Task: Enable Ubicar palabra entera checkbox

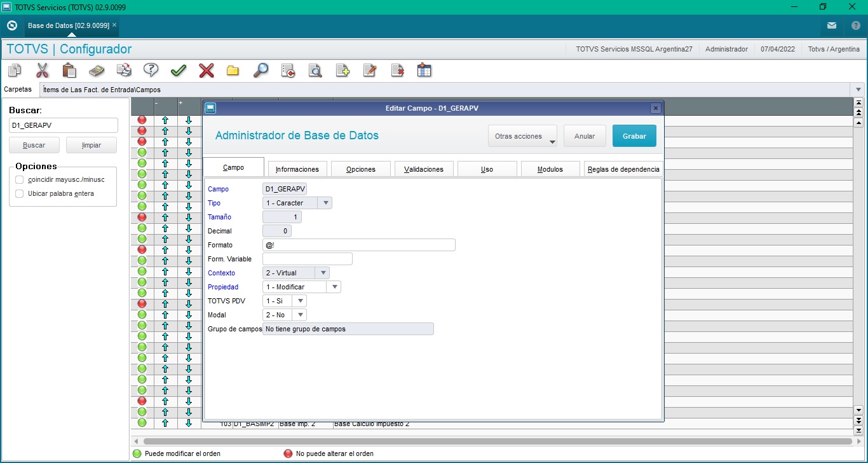Action: click(x=20, y=193)
